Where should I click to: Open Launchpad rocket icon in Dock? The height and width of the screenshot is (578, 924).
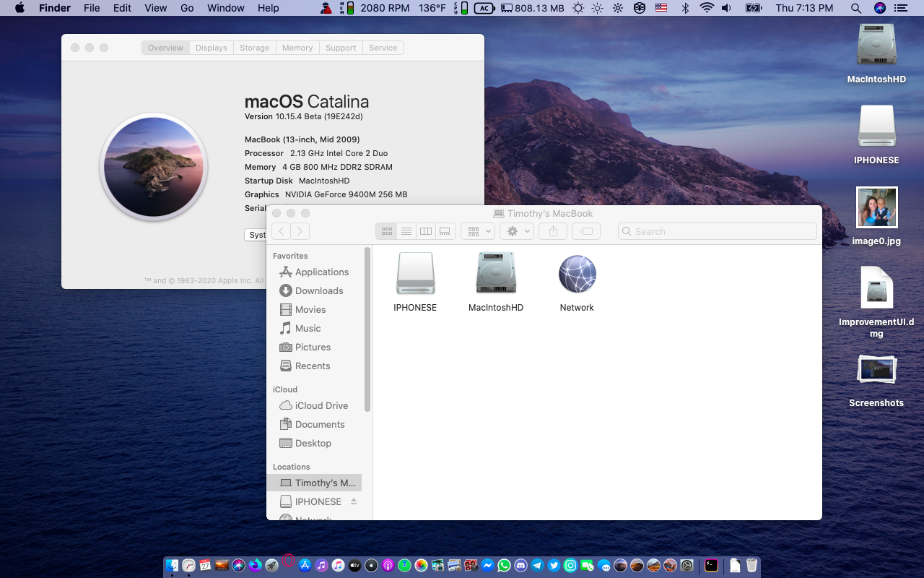(x=271, y=565)
